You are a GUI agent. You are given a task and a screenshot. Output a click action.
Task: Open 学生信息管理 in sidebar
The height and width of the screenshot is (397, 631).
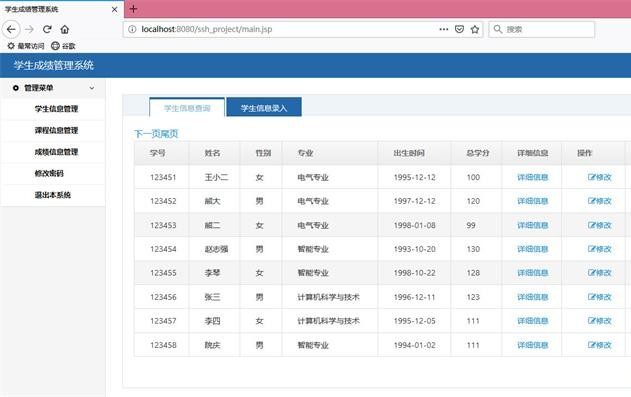[x=56, y=109]
